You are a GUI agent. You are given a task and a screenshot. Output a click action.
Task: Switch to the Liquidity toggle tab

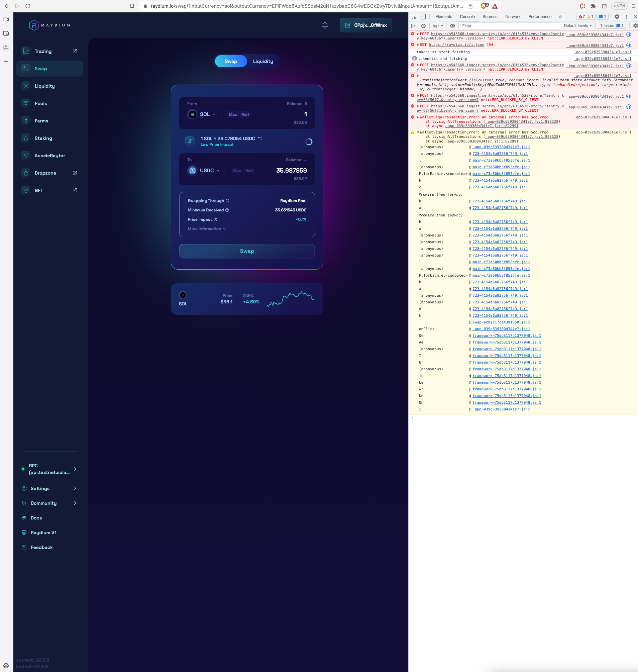coord(263,61)
